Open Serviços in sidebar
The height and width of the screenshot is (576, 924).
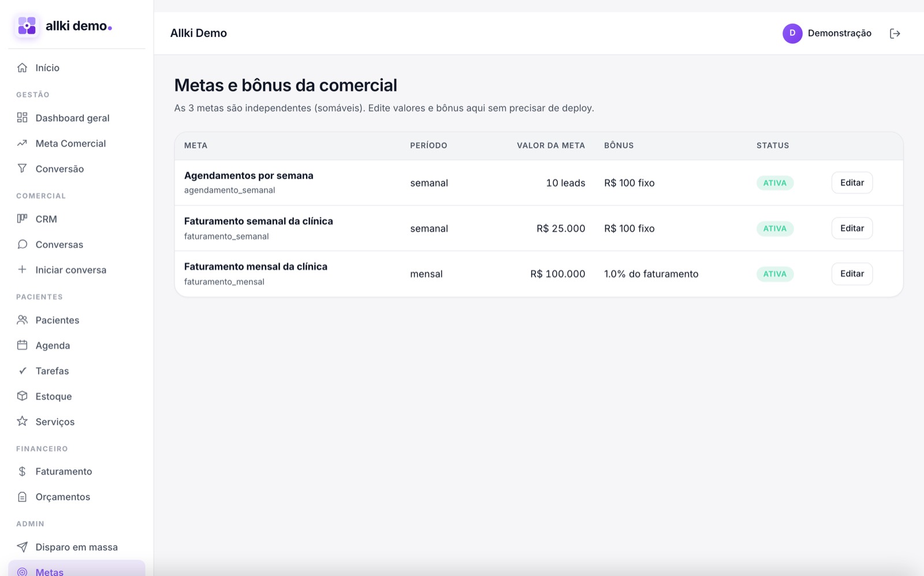click(x=77, y=422)
